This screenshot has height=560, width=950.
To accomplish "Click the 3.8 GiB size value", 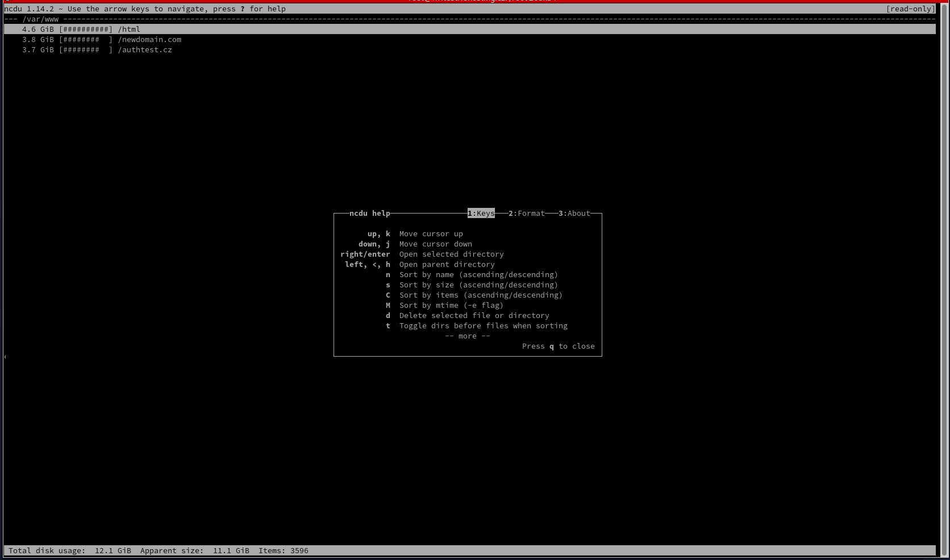I will [38, 39].
